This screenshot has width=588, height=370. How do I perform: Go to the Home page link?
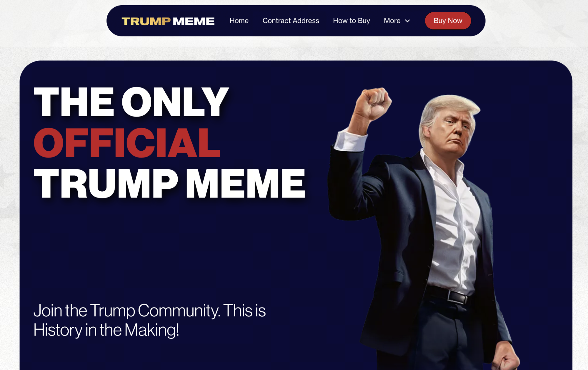pyautogui.click(x=239, y=21)
